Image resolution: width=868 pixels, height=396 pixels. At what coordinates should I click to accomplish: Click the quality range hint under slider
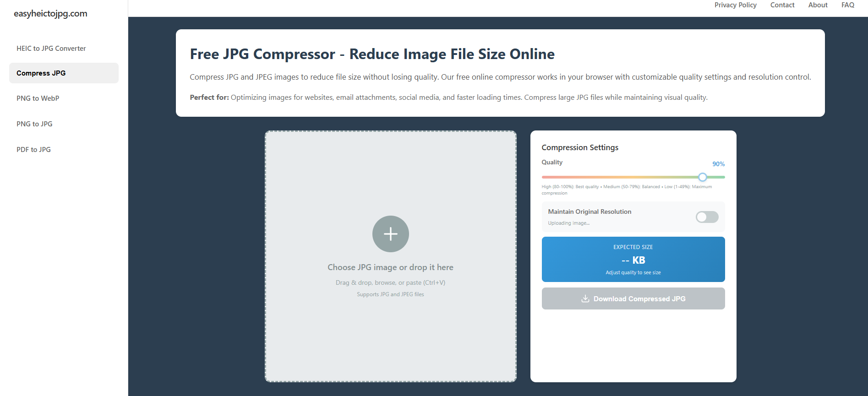[x=627, y=190]
